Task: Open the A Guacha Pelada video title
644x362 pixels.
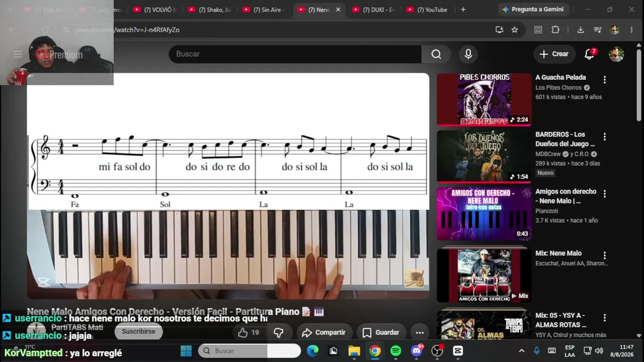Action: (x=560, y=77)
